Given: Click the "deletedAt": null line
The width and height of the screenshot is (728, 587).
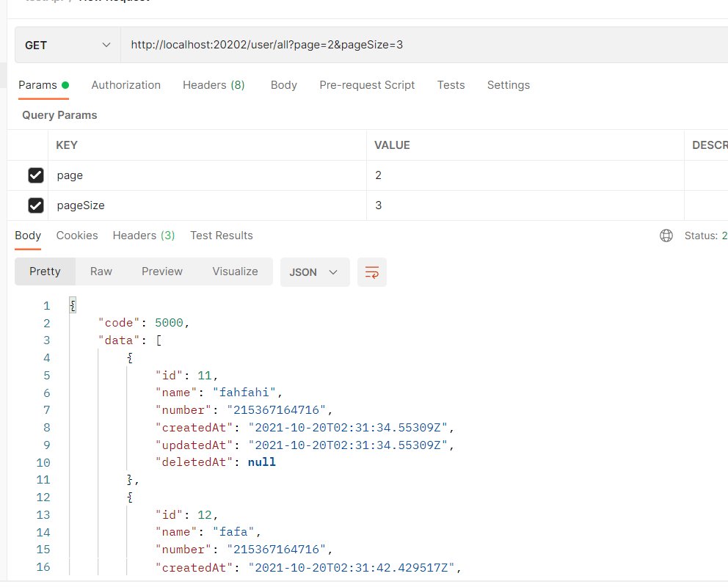Looking at the screenshot, I should 216,462.
